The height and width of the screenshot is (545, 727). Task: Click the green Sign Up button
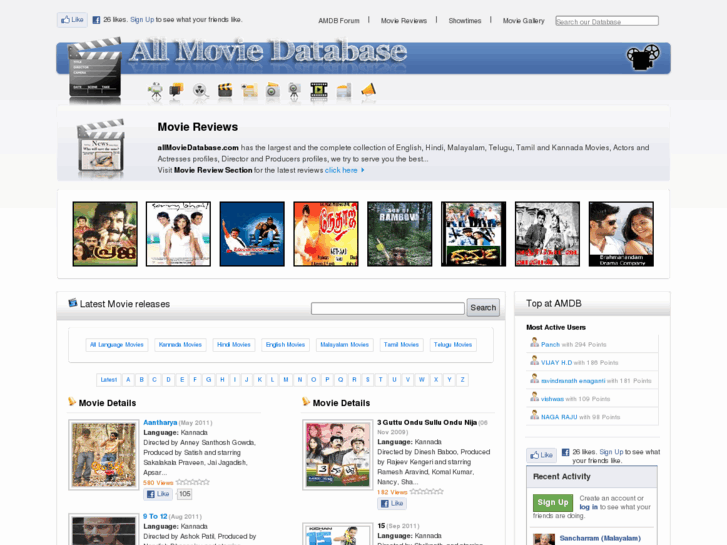553,502
